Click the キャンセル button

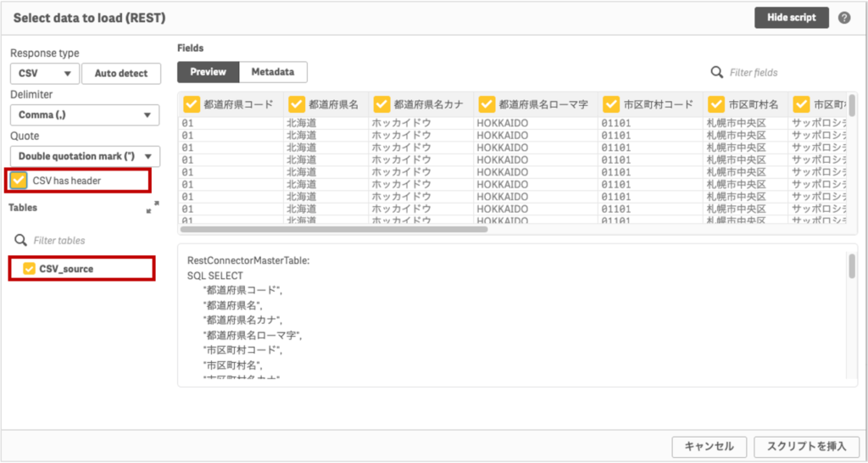click(709, 446)
